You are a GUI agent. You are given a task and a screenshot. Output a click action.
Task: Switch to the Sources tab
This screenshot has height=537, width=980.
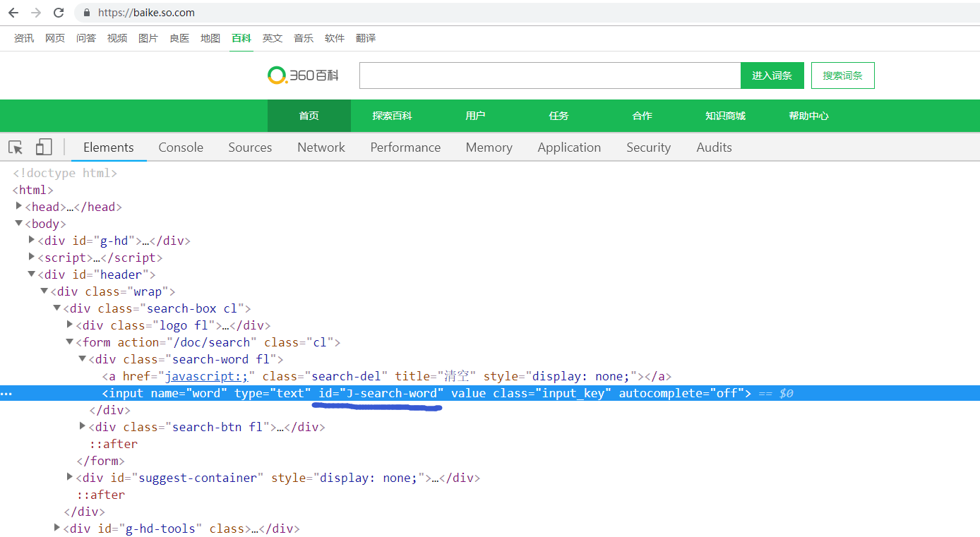(x=250, y=147)
